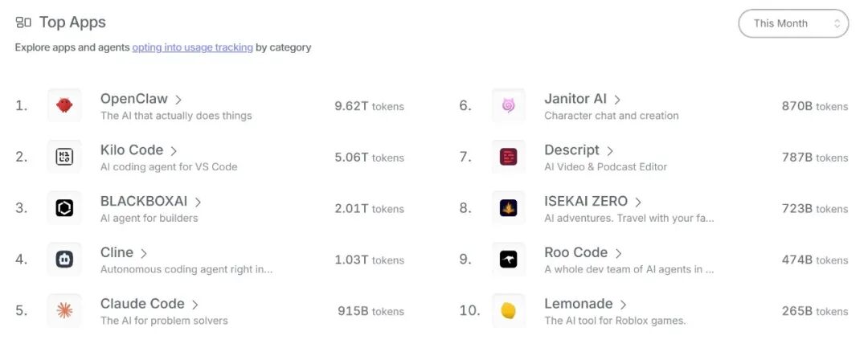The image size is (868, 348).
Task: Click the OpenClaw red app icon
Action: click(64, 105)
